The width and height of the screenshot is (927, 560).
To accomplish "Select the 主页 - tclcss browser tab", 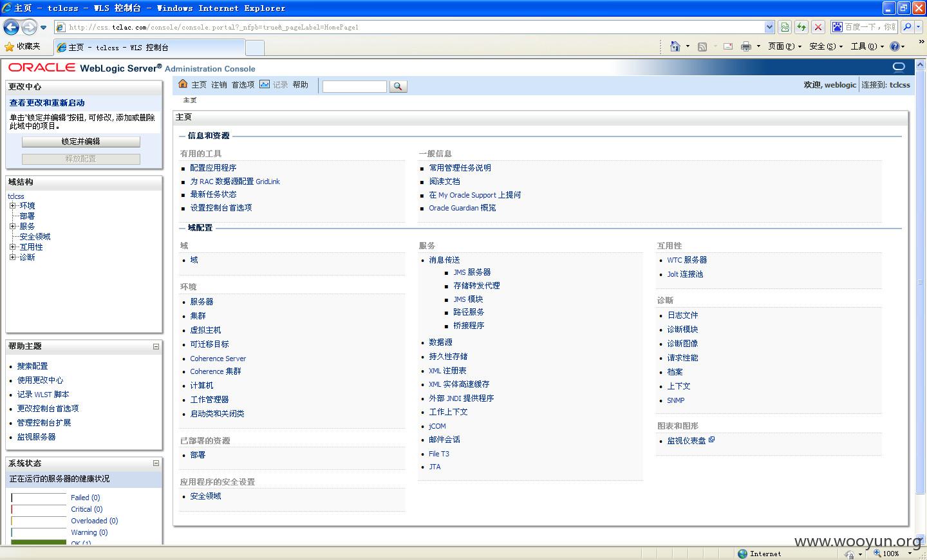I will coord(149,47).
